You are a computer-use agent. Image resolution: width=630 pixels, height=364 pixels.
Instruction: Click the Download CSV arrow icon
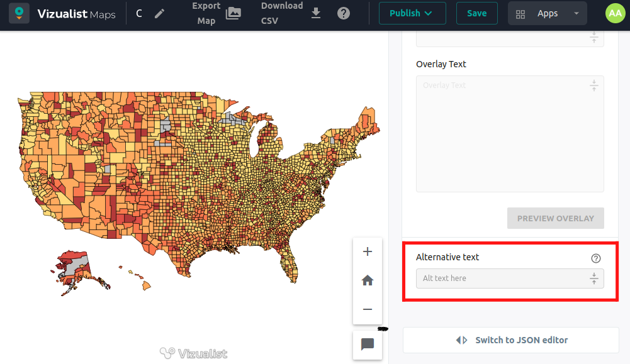click(x=316, y=13)
